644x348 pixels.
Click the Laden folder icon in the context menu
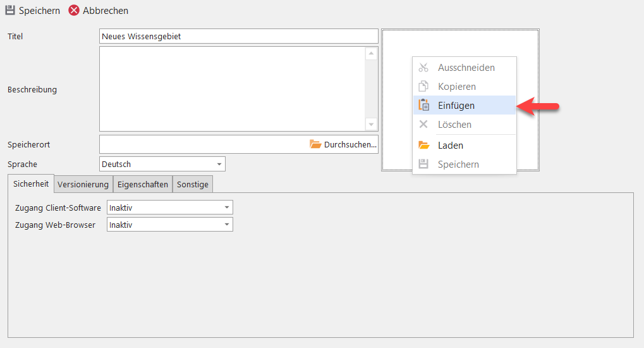click(x=424, y=146)
